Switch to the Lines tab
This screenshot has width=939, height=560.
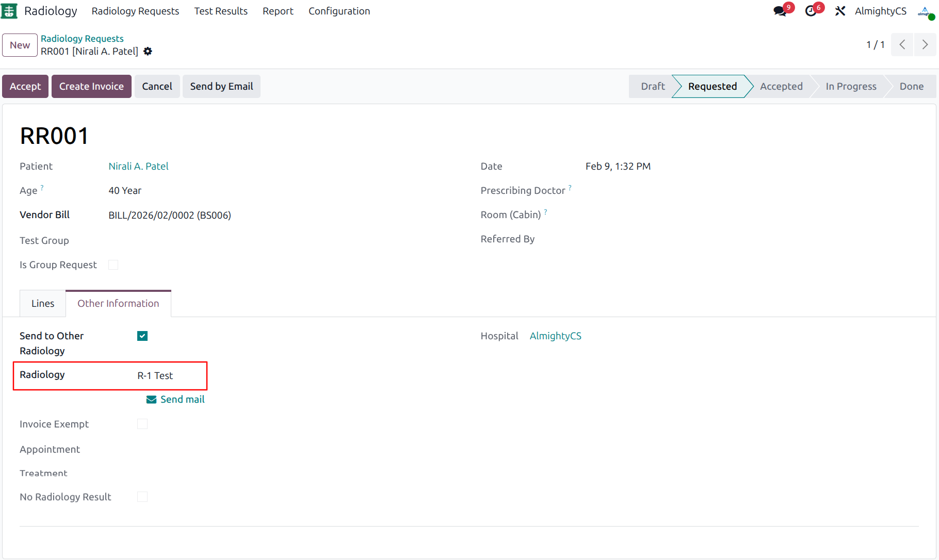tap(42, 303)
